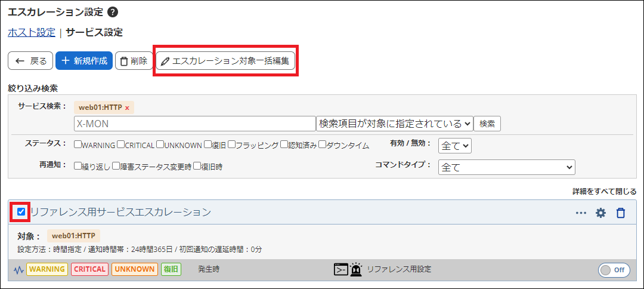Enable the CRITICAL status filter checkbox
Viewport: 644px width, 289px height.
coord(120,144)
